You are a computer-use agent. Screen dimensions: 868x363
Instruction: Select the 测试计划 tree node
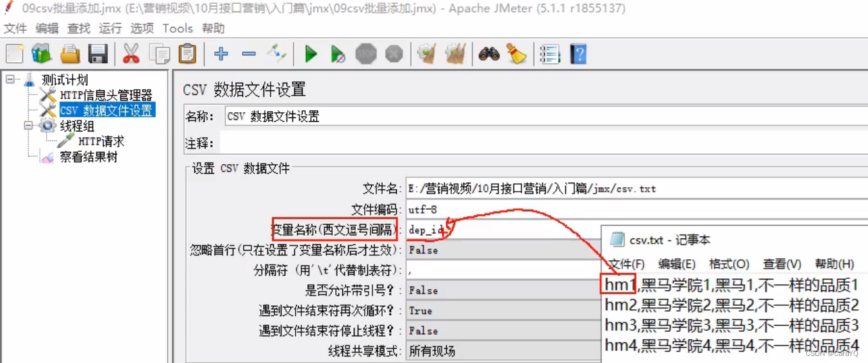coord(65,80)
